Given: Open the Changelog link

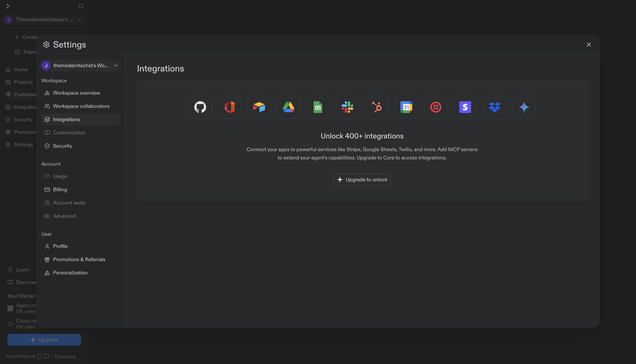Looking at the screenshot, I should point(65,357).
